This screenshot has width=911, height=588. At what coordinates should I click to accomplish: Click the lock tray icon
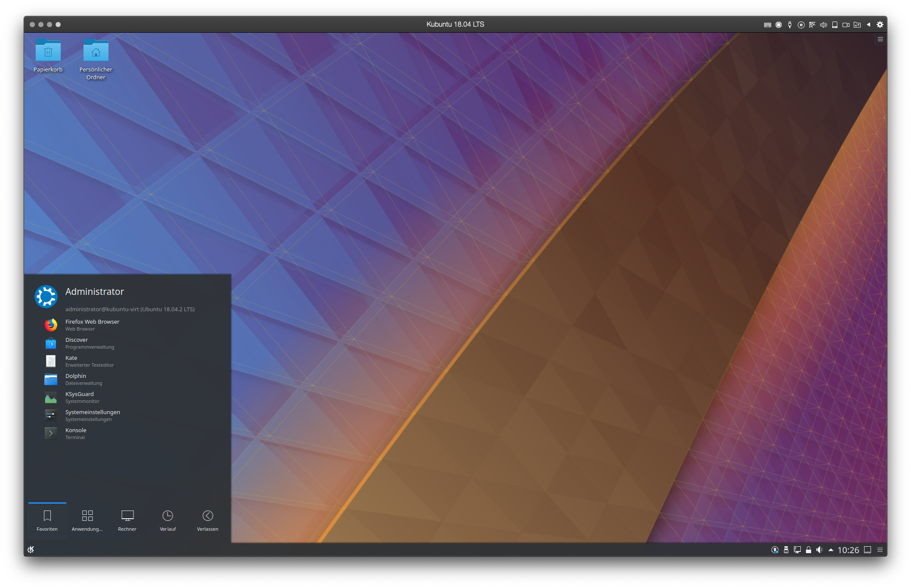coord(809,550)
